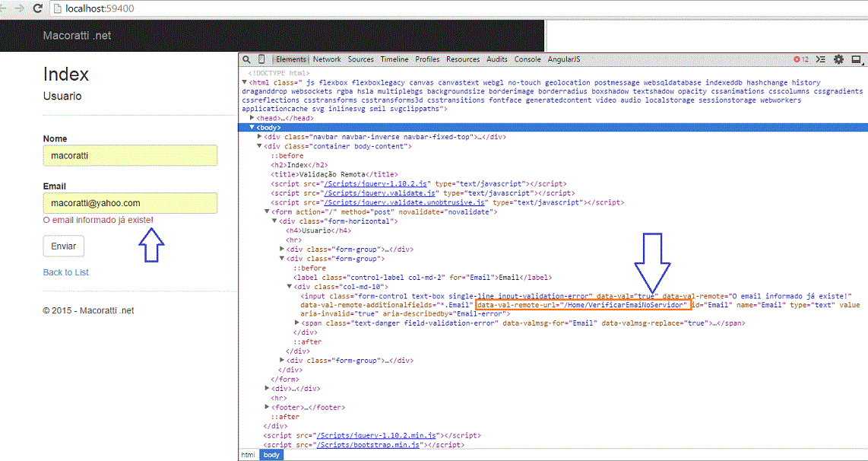Open the DevTools search magnifier
The image size is (868, 461).
(x=246, y=59)
